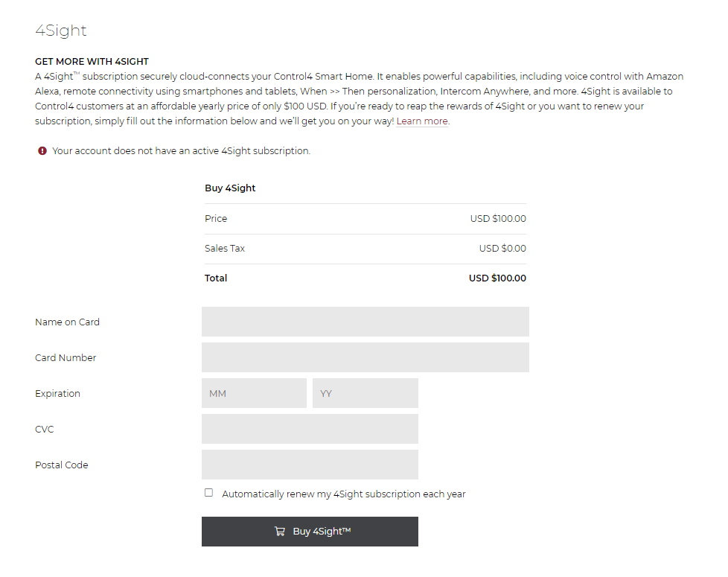
Task: Focus the Postal Code input field
Action: coord(310,465)
